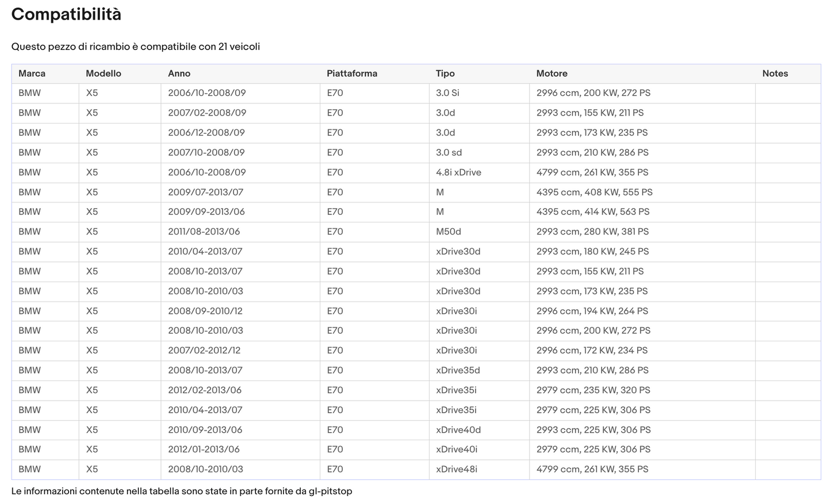The width and height of the screenshot is (831, 504).
Task: Click the Piattaforma column header
Action: click(352, 74)
